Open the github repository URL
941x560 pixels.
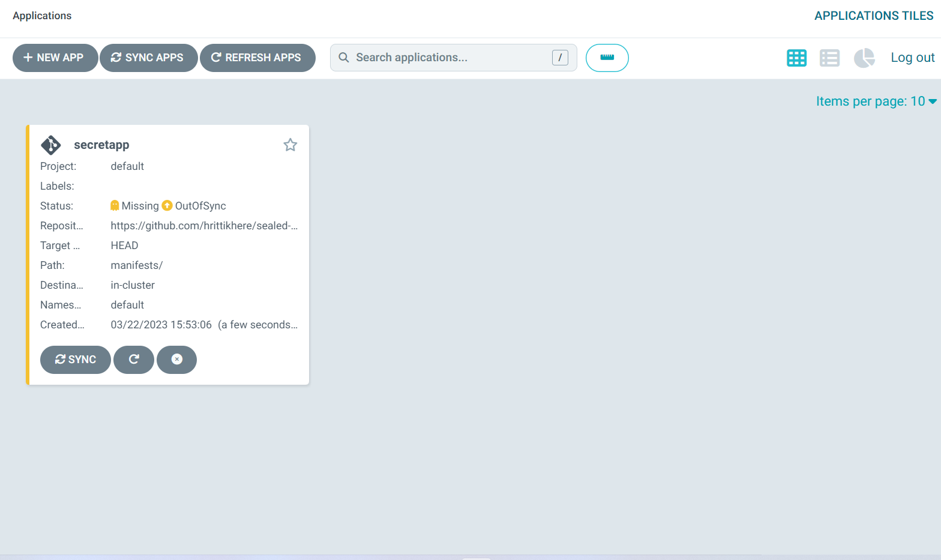pos(204,226)
